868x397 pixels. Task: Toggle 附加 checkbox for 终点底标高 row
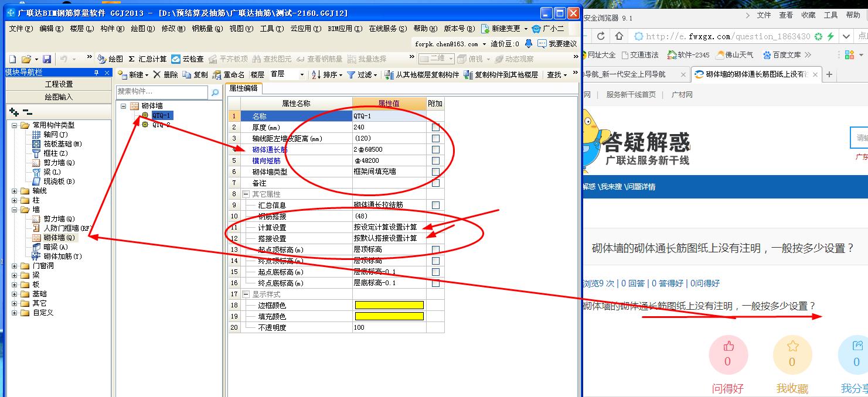click(435, 283)
